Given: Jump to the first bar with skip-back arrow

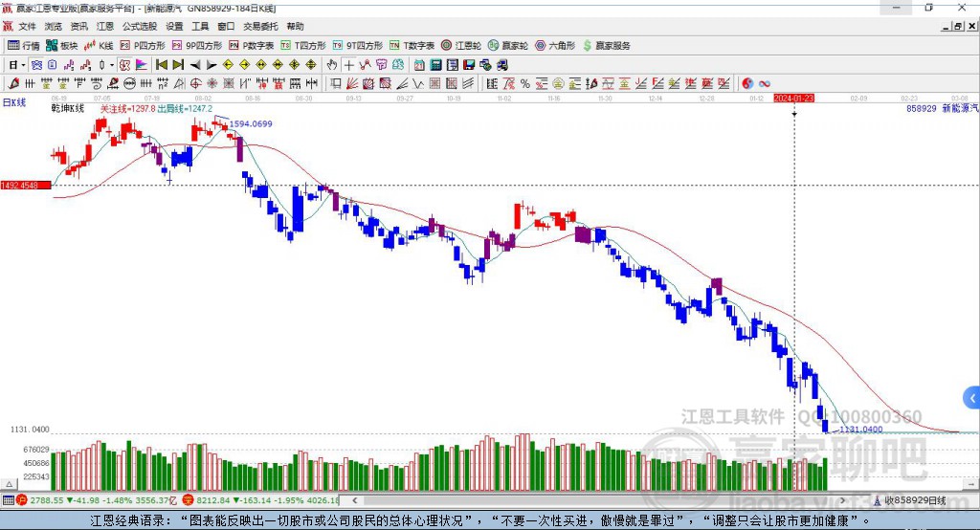Looking at the screenshot, I should pyautogui.click(x=161, y=65).
